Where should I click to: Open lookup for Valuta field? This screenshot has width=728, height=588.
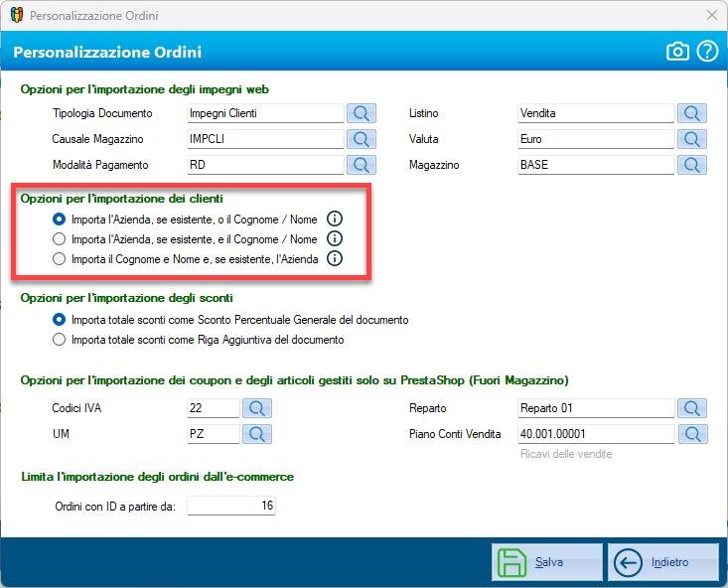[692, 139]
